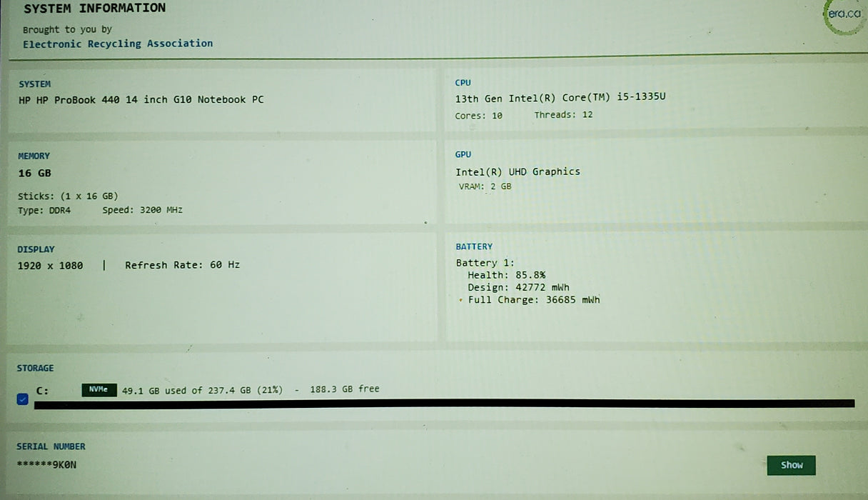Click the C: drive usage bar
This screenshot has height=500, width=868.
(444, 404)
